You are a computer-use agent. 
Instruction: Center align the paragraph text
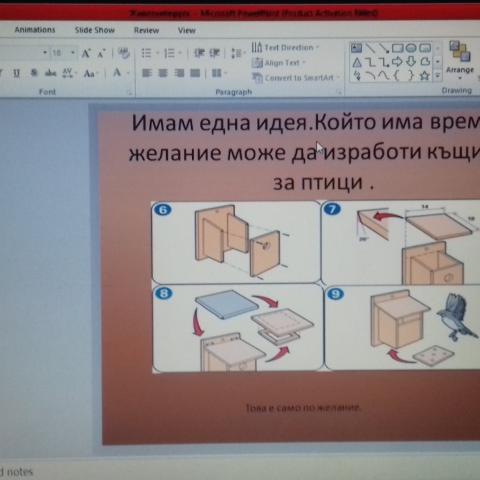pos(163,73)
